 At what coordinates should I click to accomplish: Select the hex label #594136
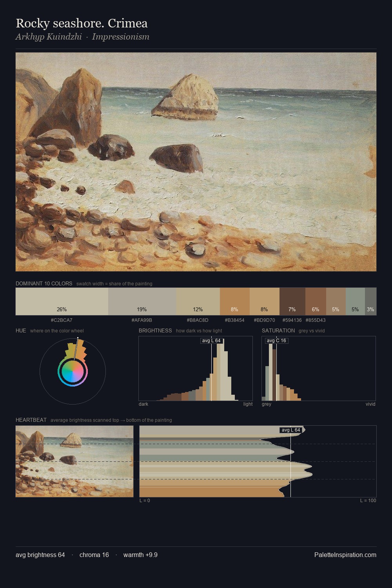(292, 320)
